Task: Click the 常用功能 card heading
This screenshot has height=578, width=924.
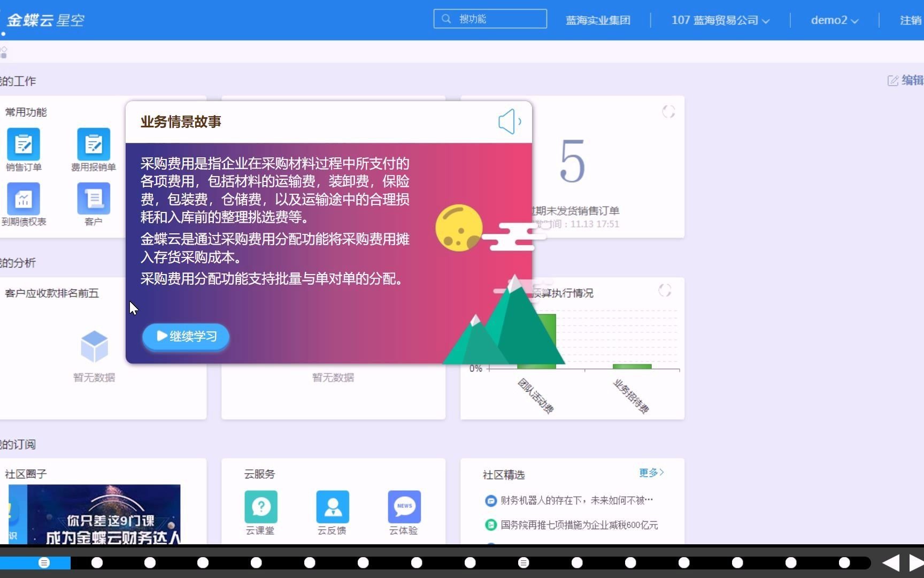Action: click(26, 112)
